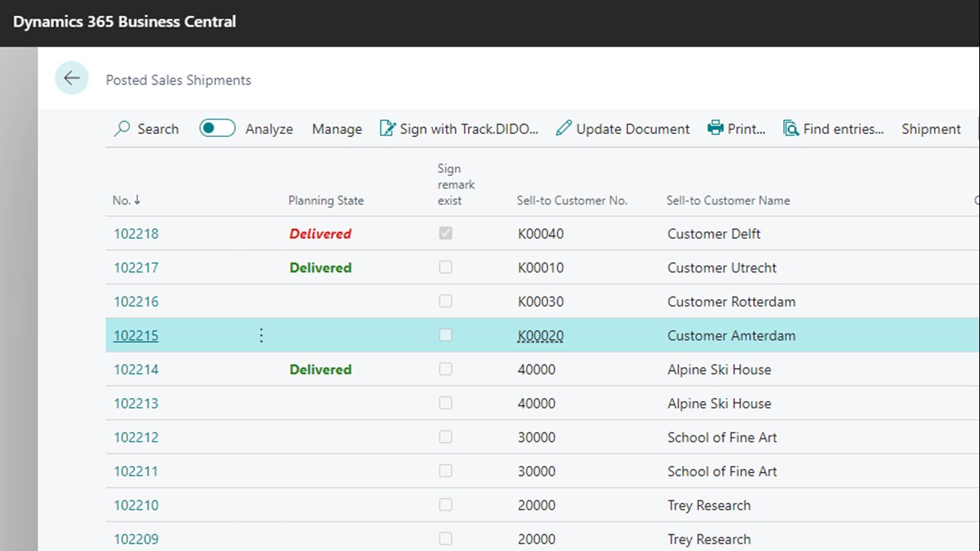This screenshot has height=551, width=980.
Task: Open the Manage menu
Action: coord(337,129)
